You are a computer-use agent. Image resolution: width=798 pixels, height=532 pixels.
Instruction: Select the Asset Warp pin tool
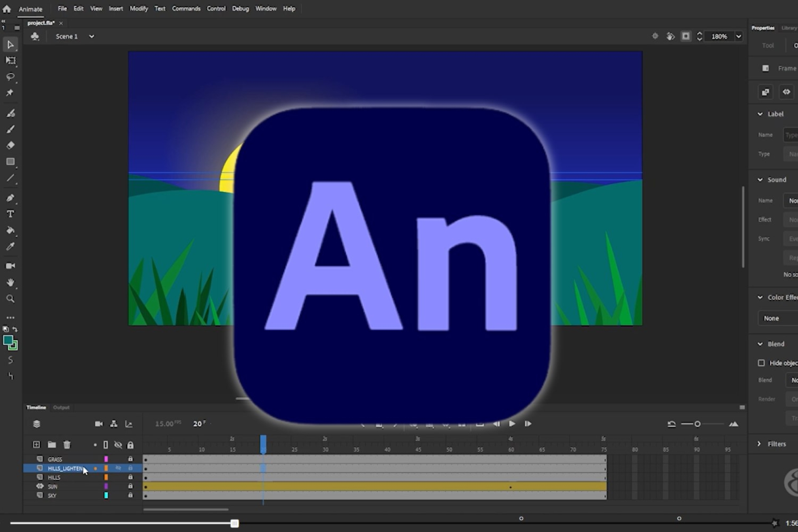coord(10,93)
